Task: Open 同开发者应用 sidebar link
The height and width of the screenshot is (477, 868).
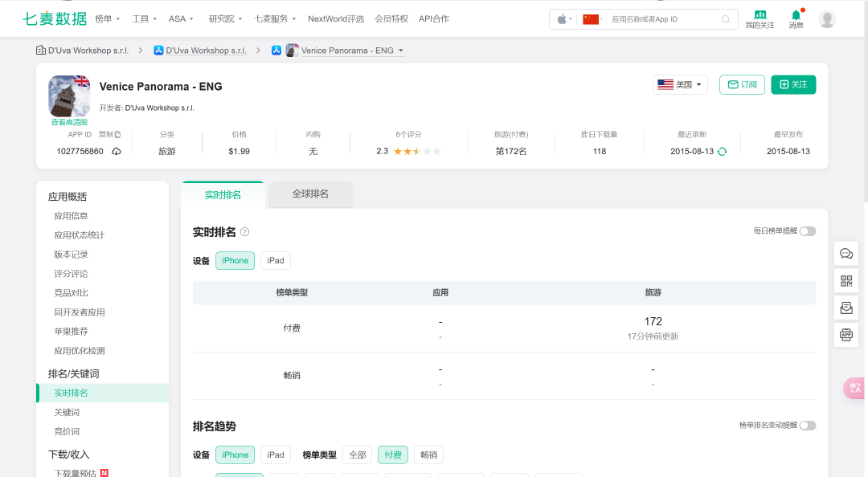Action: pos(79,312)
